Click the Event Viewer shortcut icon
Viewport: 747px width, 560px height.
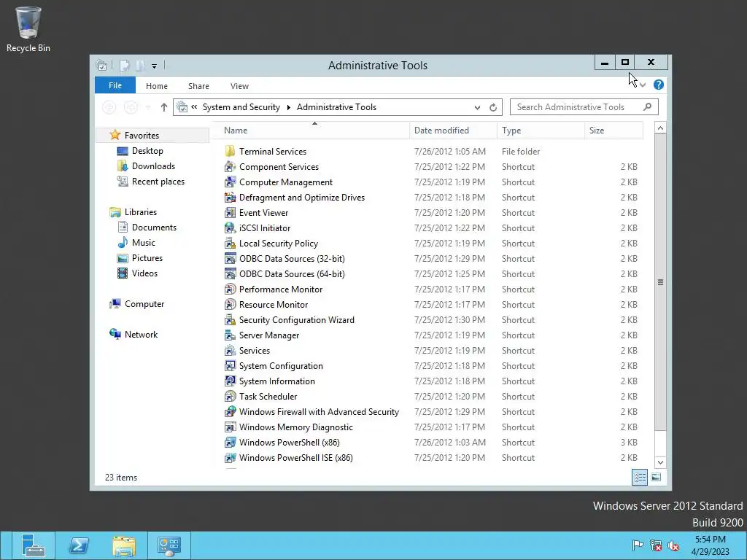tap(230, 213)
